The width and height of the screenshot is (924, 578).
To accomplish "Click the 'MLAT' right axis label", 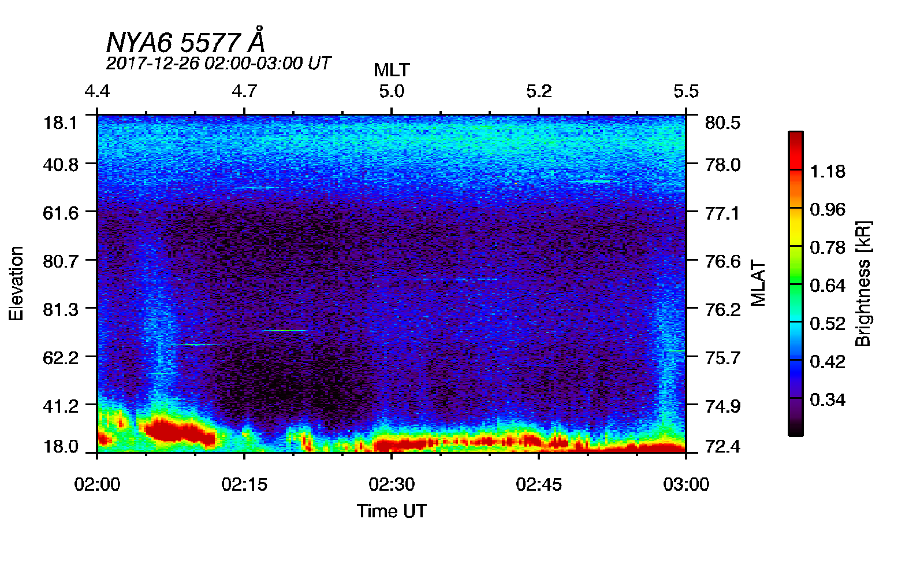I will (x=758, y=283).
